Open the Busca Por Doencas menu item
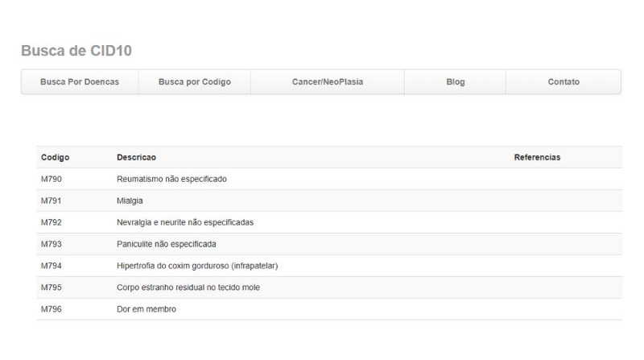 point(80,81)
